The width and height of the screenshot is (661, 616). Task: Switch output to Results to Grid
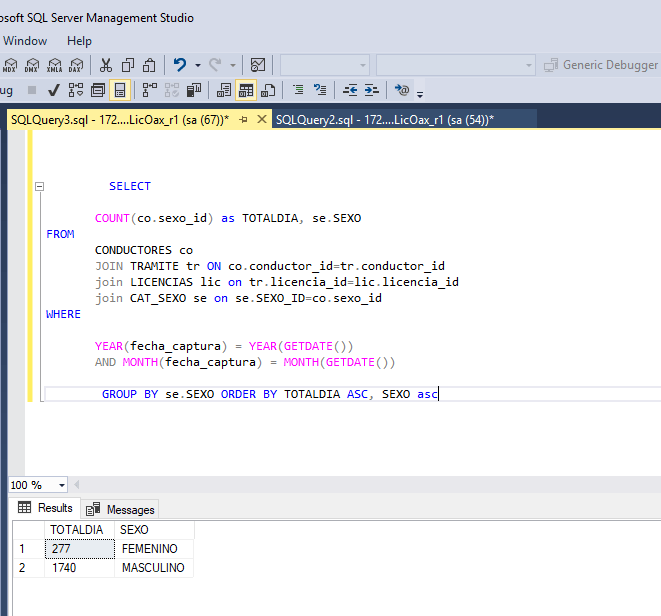coord(246,90)
